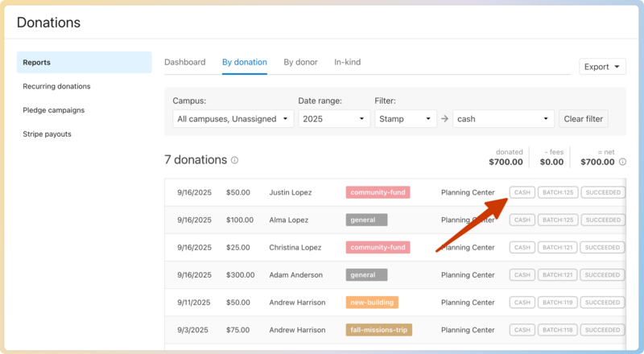Click community-fund tag on Justin Lopez row
Screen dimensions: 644x354
coord(378,192)
